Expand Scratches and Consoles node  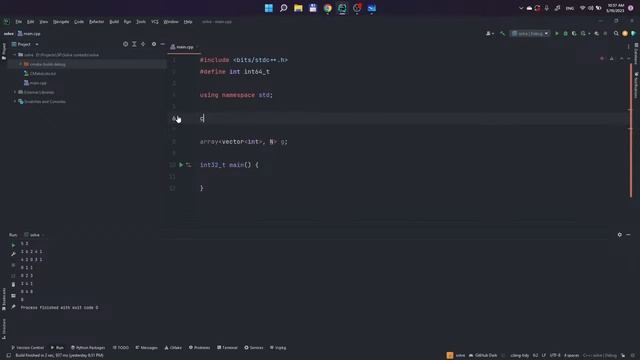point(15,102)
